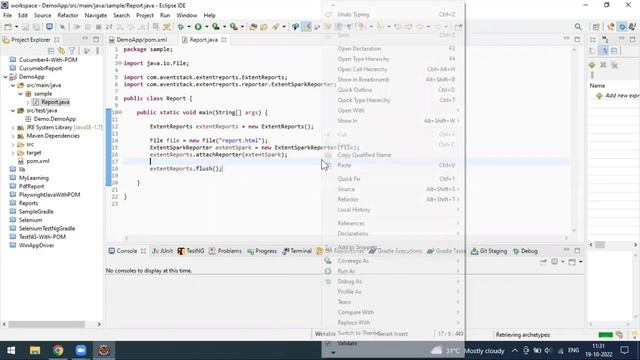Click the External Tools run icon
The height and width of the screenshot is (360, 640).
233,27
